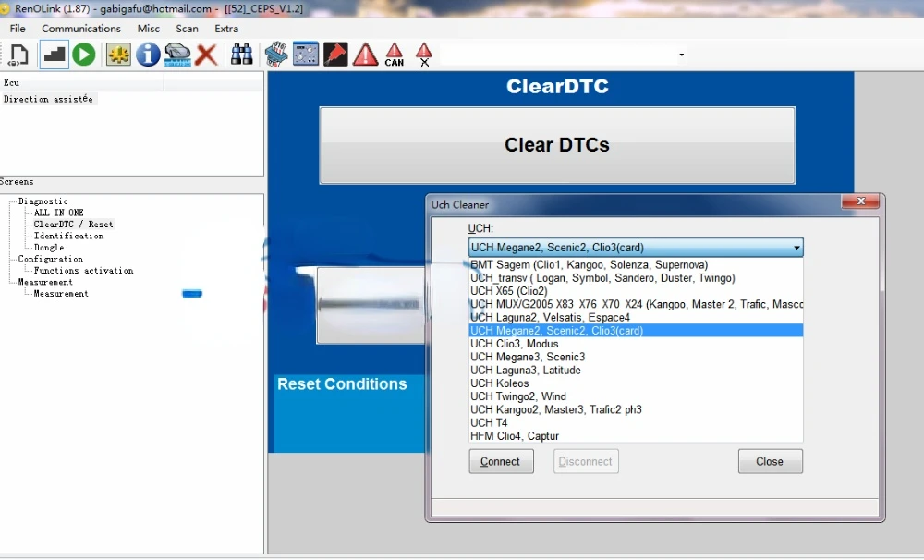Select UCH Megane3, Scenic3 option

click(636, 357)
